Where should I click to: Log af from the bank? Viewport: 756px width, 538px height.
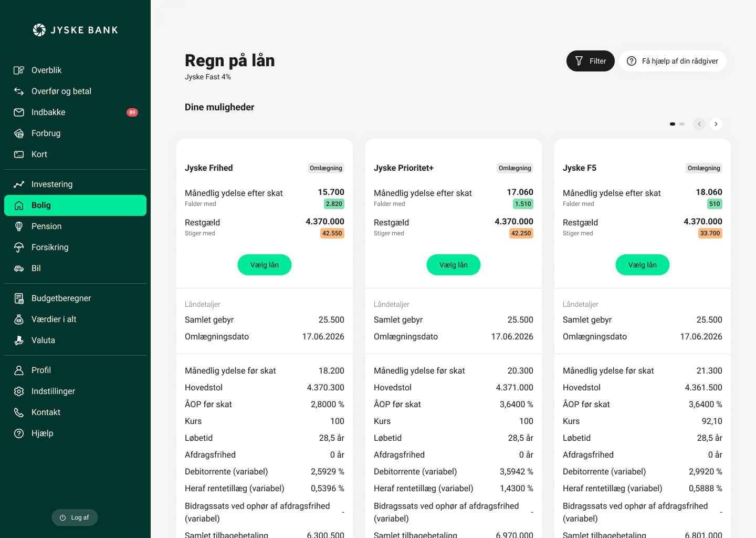[75, 518]
